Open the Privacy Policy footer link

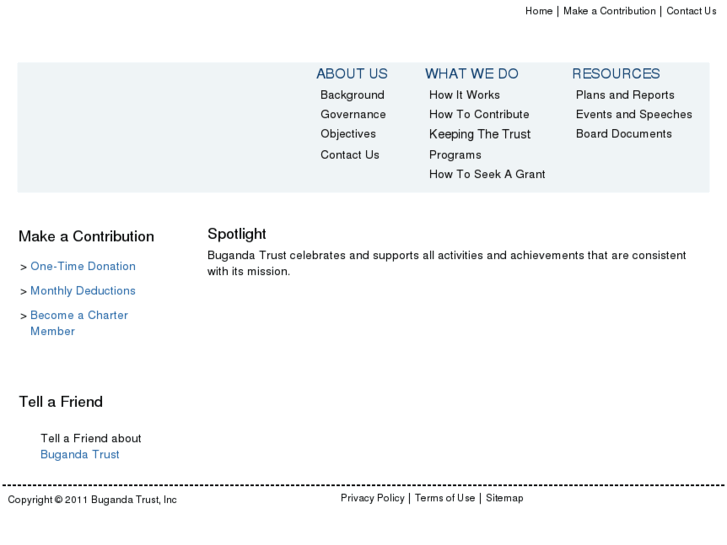point(372,498)
